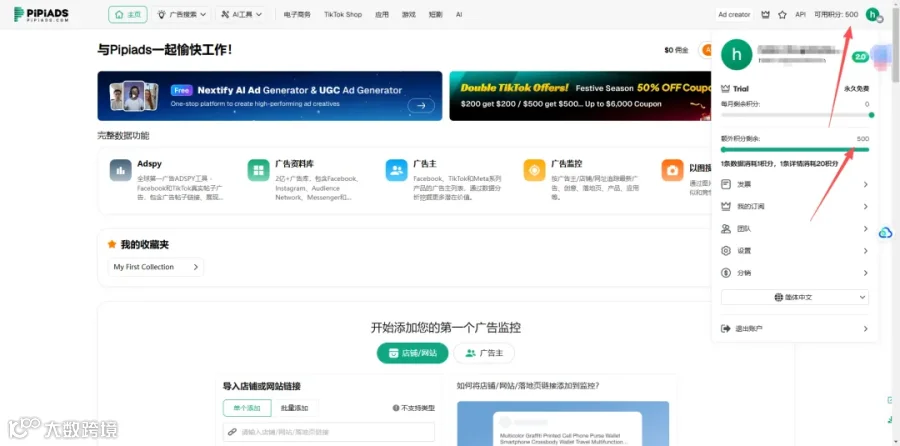This screenshot has width=900, height=446.
Task: Click the 广告资料库 grid icon
Action: coord(258,170)
